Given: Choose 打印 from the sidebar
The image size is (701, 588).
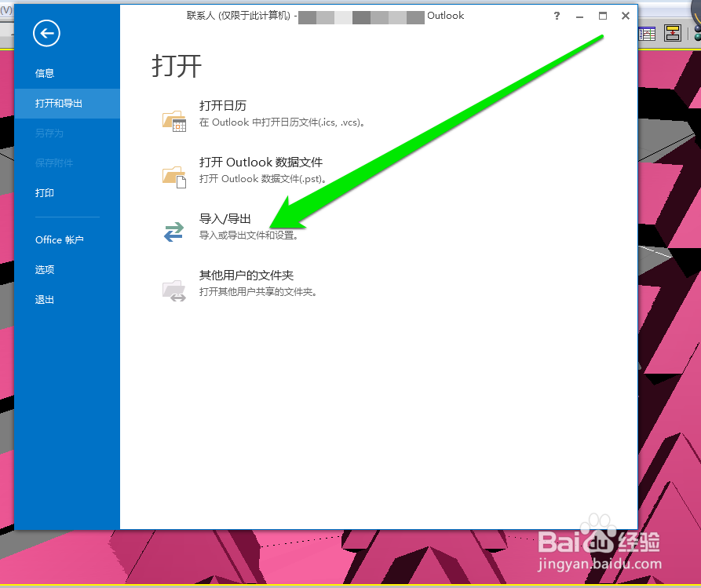Looking at the screenshot, I should pyautogui.click(x=45, y=192).
